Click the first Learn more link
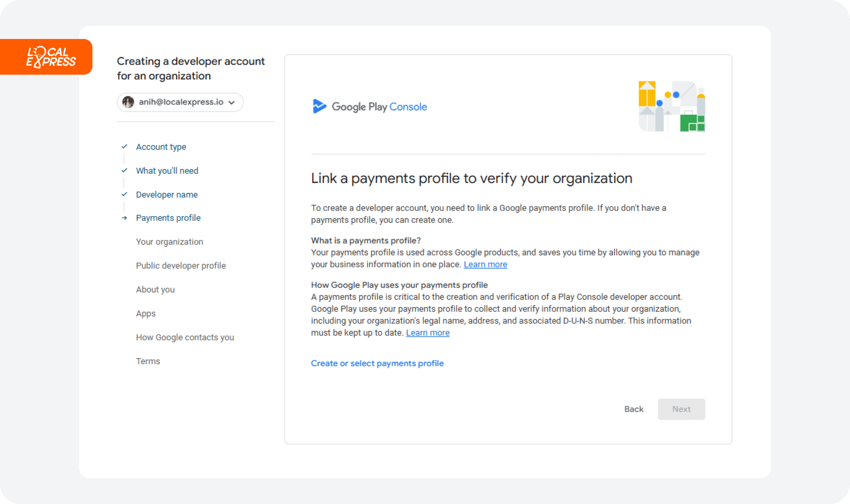 click(x=485, y=264)
